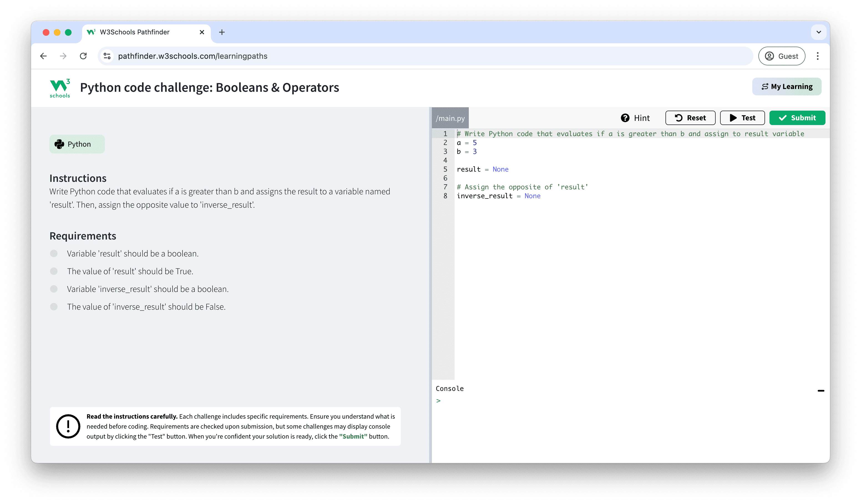Click the W3Schools logo
861x504 pixels.
[60, 88]
